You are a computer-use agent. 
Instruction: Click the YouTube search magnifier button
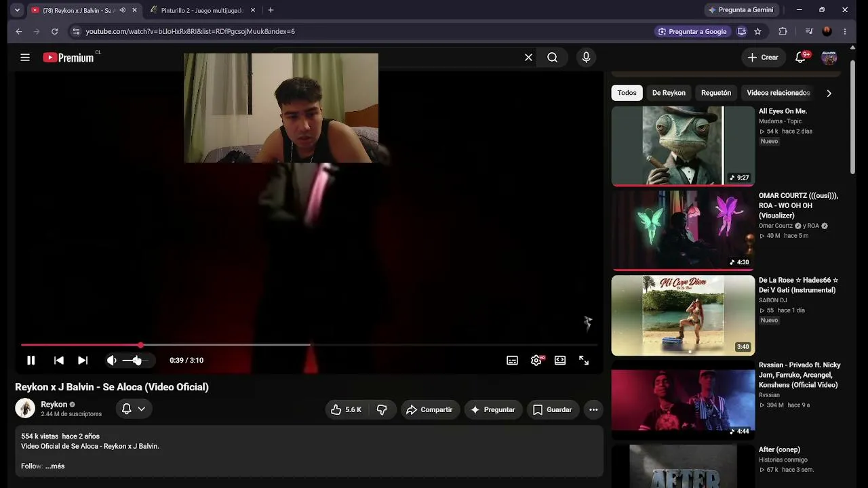(553, 58)
